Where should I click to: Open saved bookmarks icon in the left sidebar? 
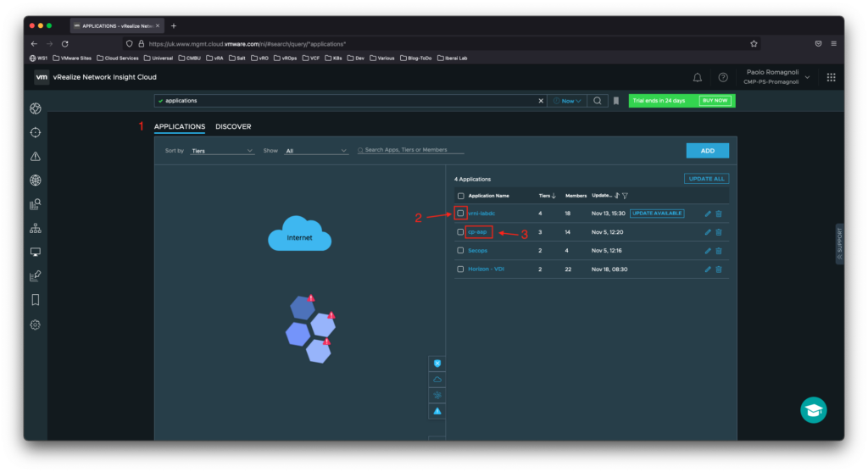coord(36,300)
